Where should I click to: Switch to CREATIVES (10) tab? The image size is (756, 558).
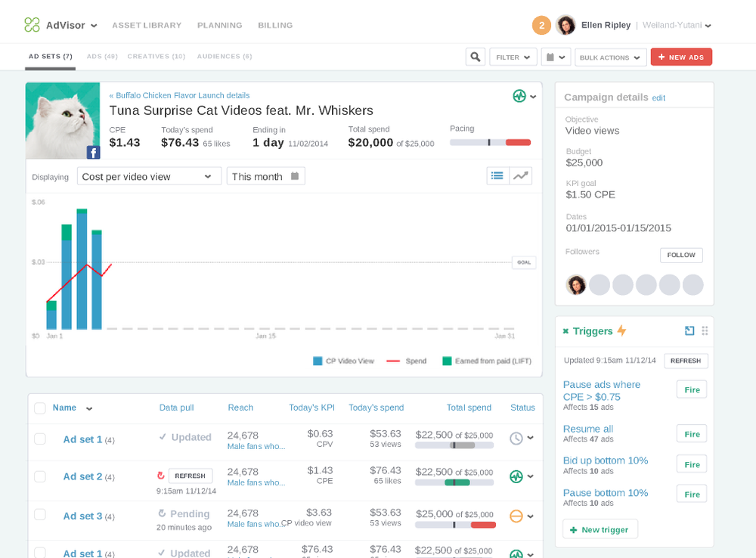[x=156, y=56]
